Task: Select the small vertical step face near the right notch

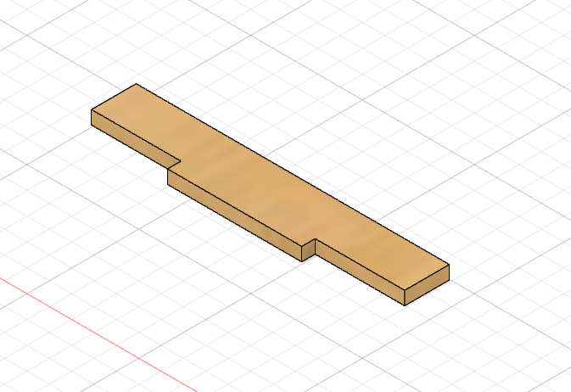Action: point(309,250)
